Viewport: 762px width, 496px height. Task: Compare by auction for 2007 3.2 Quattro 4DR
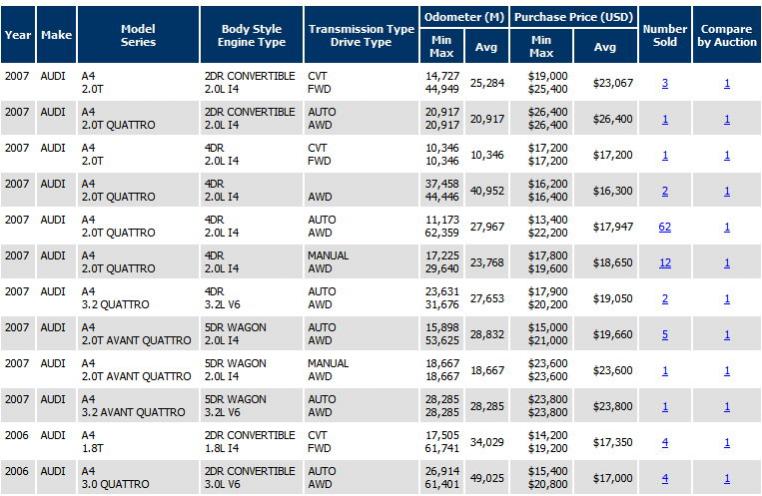[727, 299]
